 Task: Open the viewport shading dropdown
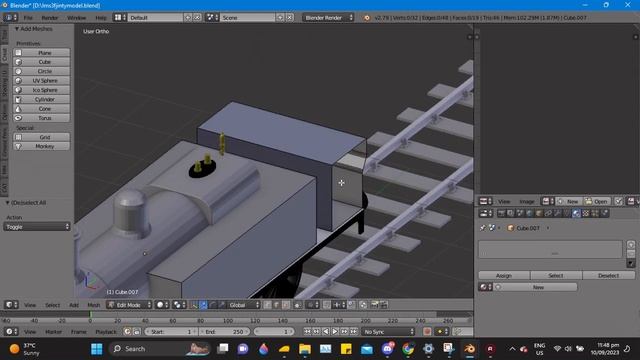click(162, 305)
